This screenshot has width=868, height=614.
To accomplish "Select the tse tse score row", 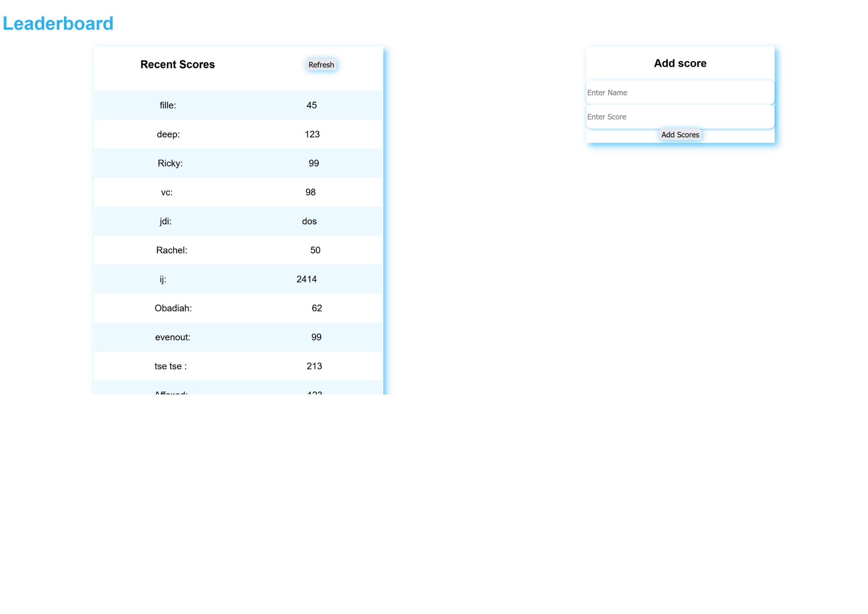I will tap(238, 366).
